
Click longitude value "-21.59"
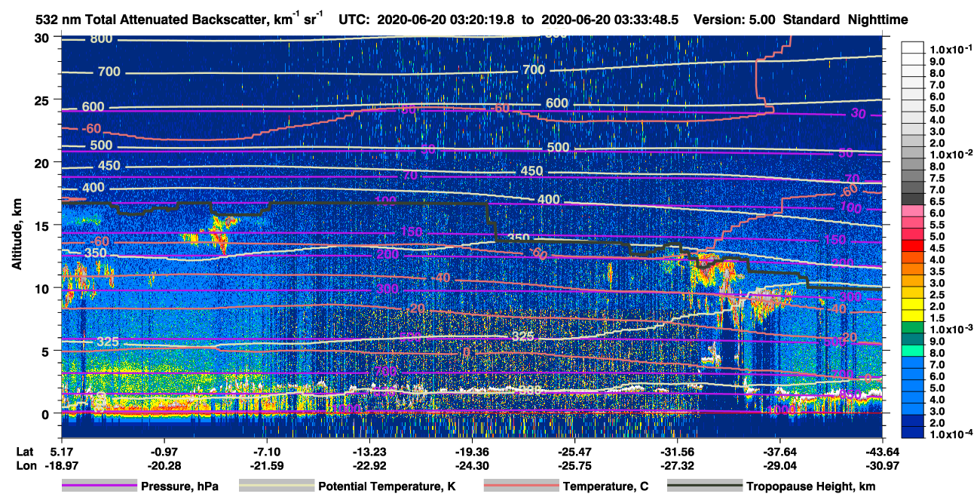[x=266, y=465]
